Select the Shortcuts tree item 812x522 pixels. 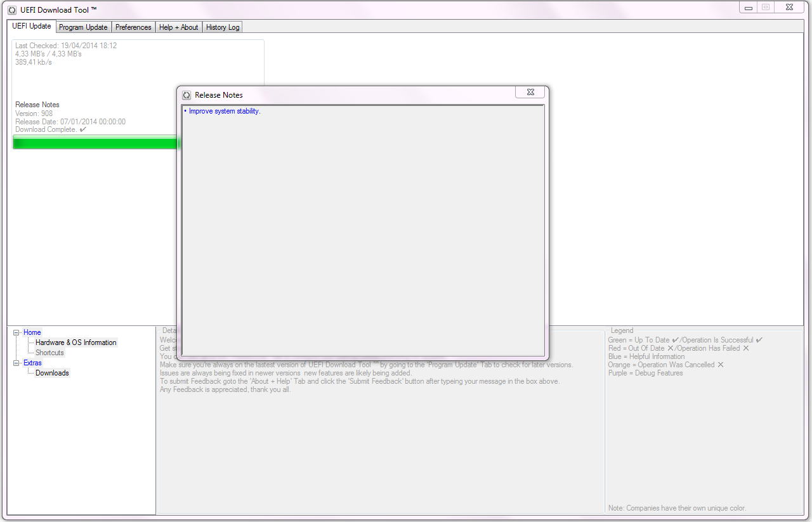click(x=49, y=353)
